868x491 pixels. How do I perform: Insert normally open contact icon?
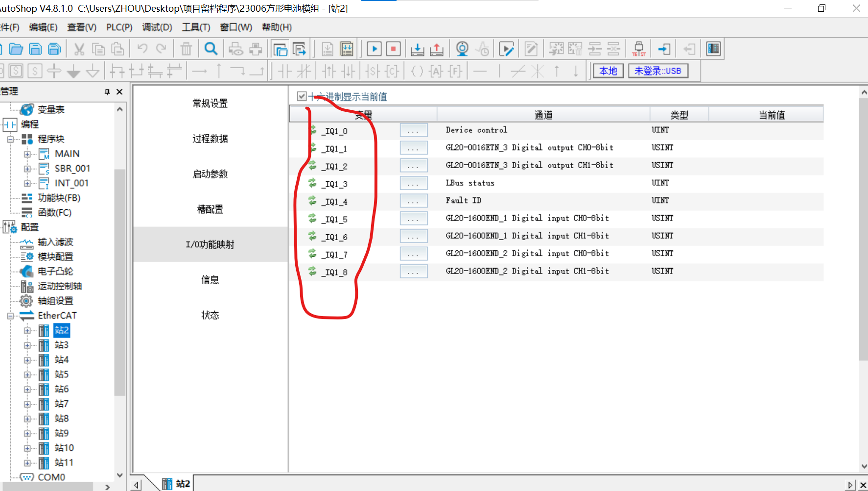point(285,72)
